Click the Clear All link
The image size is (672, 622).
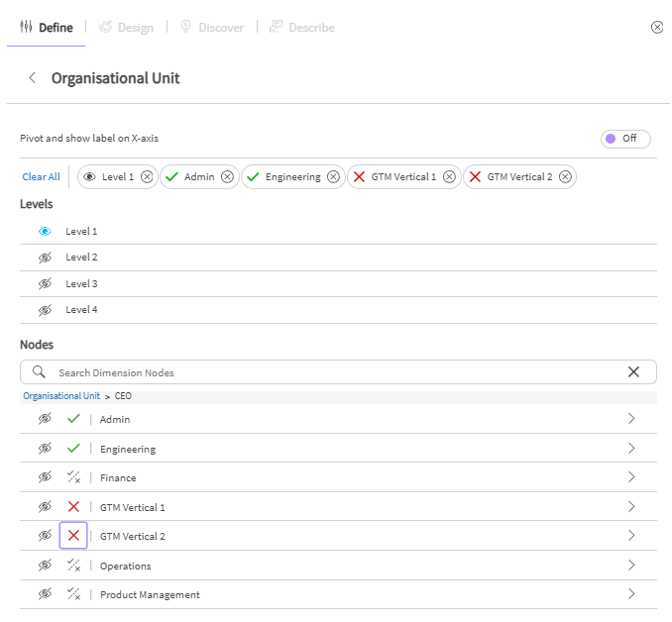41,177
